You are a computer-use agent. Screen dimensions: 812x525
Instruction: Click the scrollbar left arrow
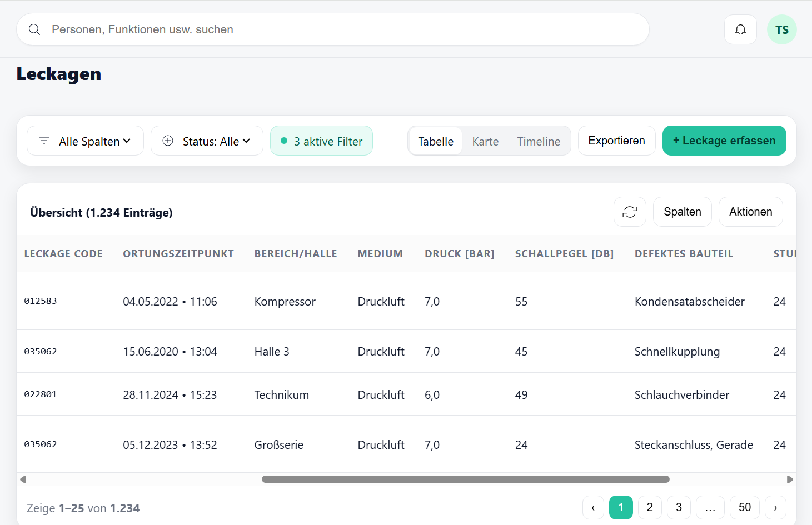pos(23,479)
